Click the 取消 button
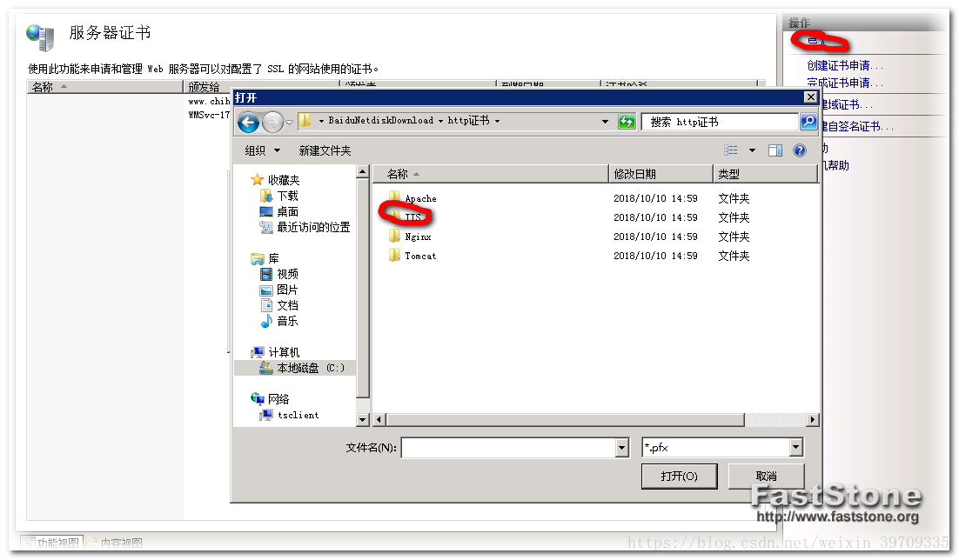Image resolution: width=959 pixels, height=560 pixels. point(766,477)
